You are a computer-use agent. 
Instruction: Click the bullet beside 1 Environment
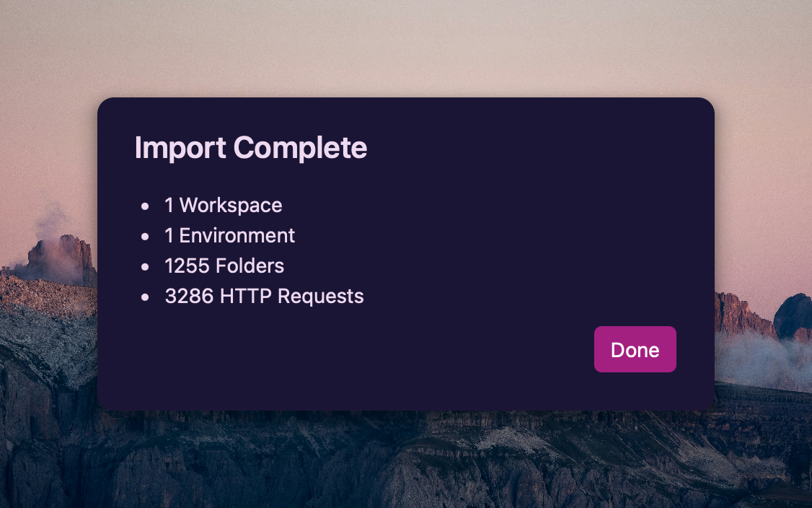(x=145, y=237)
